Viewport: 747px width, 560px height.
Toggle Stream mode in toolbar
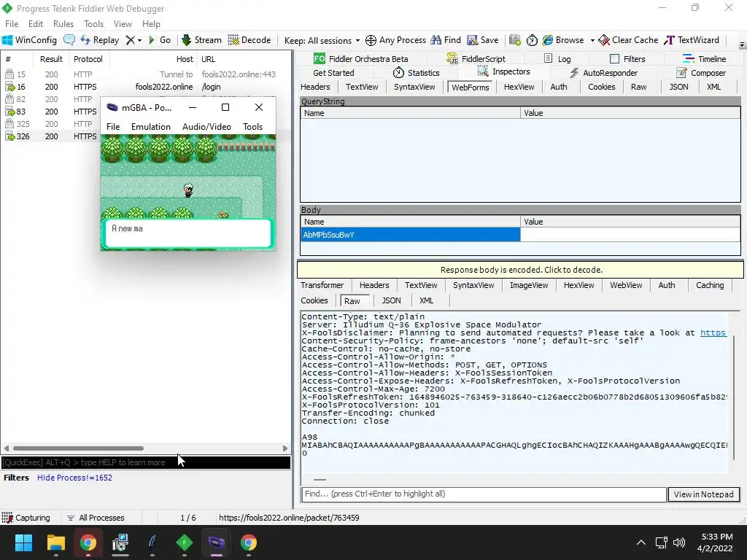click(201, 40)
